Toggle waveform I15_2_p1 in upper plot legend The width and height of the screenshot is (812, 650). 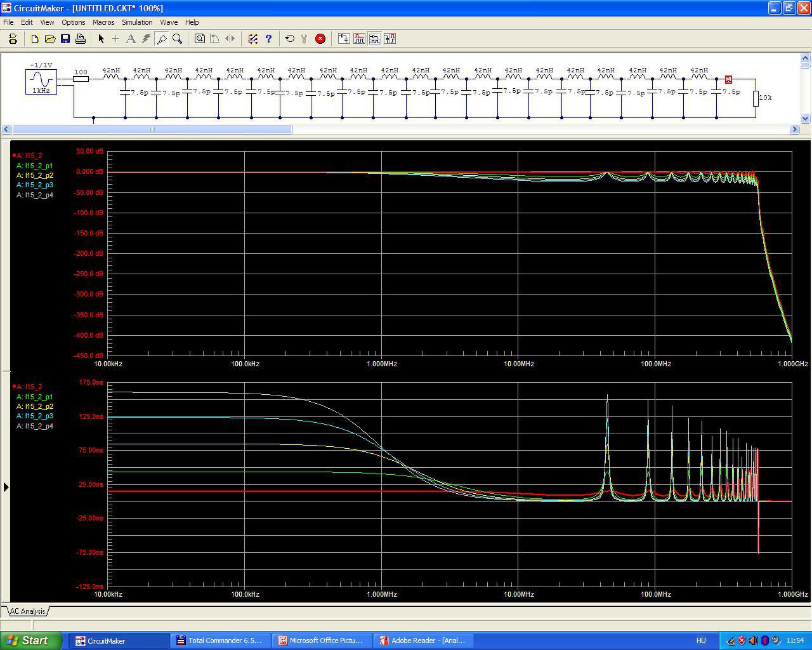34,166
